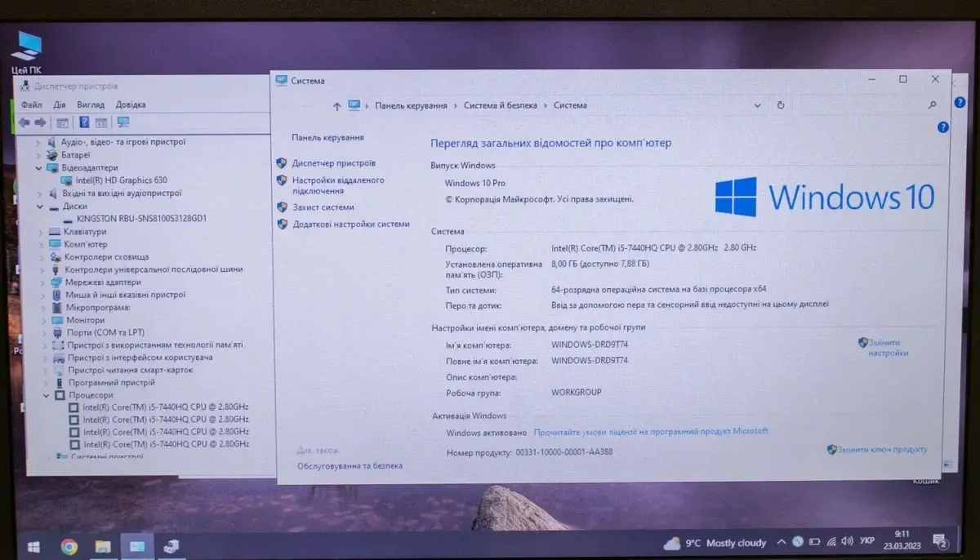Image resolution: width=980 pixels, height=560 pixels.
Task: Open the Вигляд menu in Device Manager
Action: coord(91,104)
